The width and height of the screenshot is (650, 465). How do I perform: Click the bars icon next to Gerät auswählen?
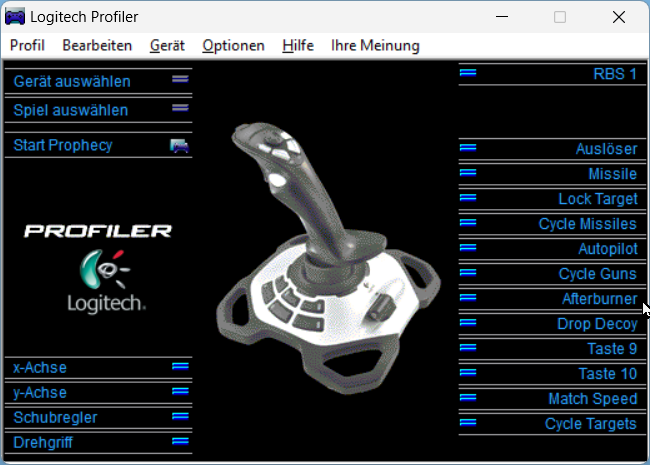tap(180, 79)
